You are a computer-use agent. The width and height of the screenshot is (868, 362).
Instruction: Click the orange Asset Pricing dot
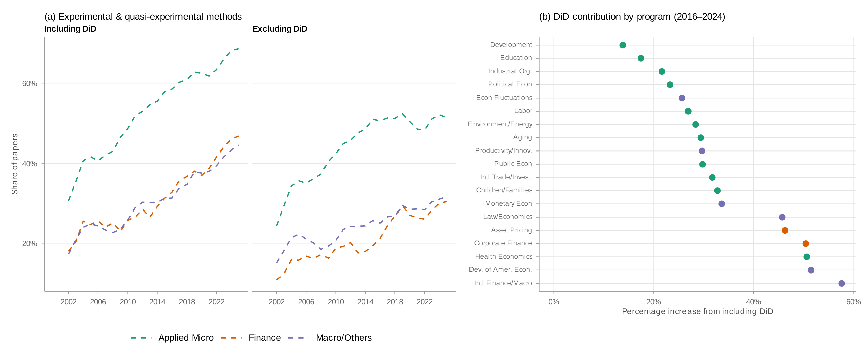[x=785, y=230]
